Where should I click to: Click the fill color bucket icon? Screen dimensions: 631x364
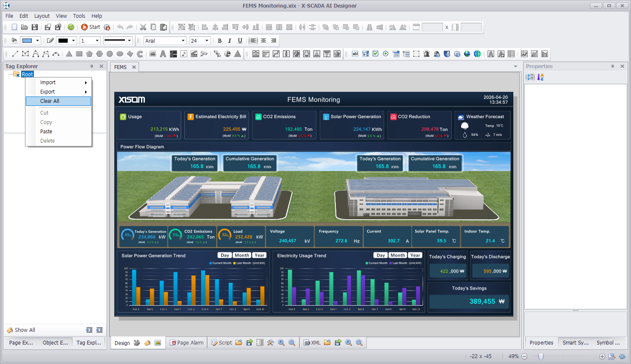pyautogui.click(x=14, y=41)
